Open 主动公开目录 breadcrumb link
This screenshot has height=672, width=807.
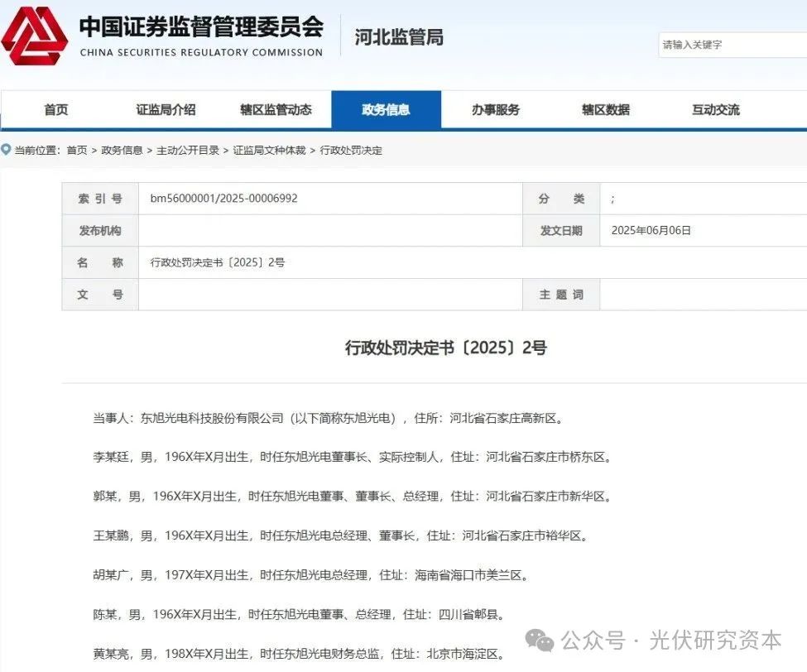[188, 151]
